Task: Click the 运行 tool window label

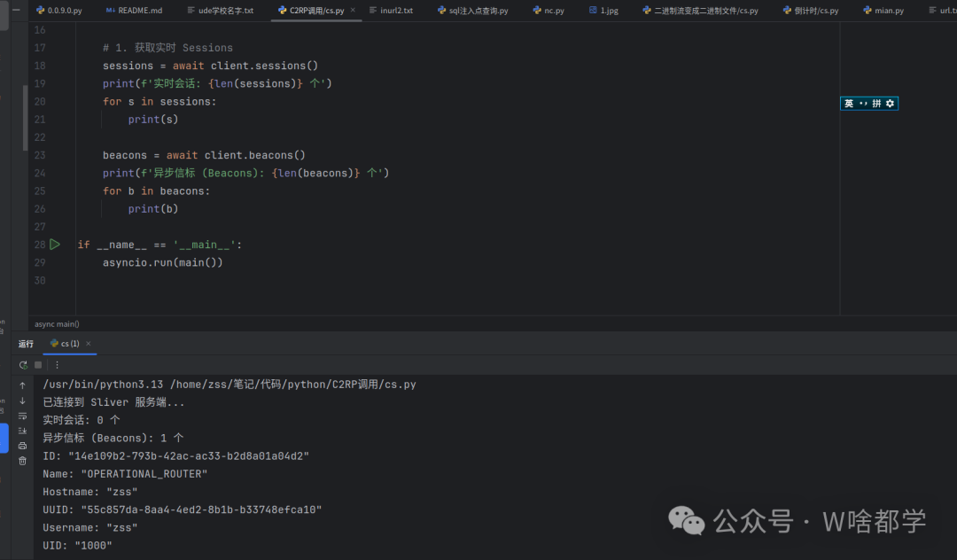Action: point(26,344)
